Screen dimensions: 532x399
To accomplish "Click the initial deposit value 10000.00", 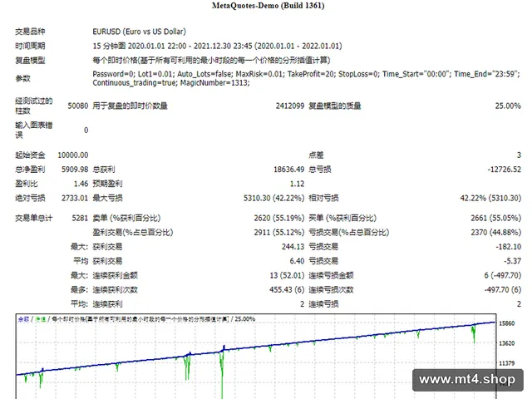I will click(x=73, y=155).
